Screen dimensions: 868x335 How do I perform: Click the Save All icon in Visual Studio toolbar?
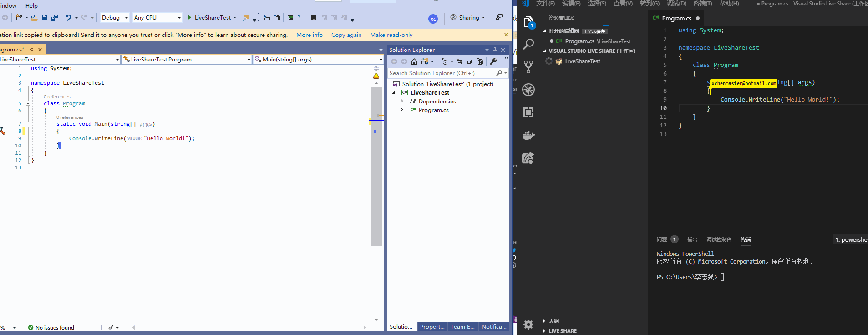click(x=55, y=18)
